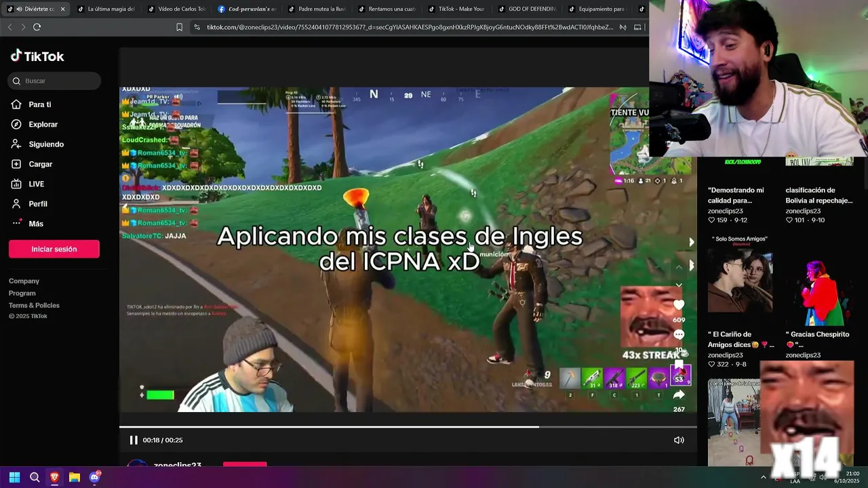Screen dimensions: 868x488
Task: Like the clasificación de Bolivia video with 101 heart
Action: (x=789, y=220)
